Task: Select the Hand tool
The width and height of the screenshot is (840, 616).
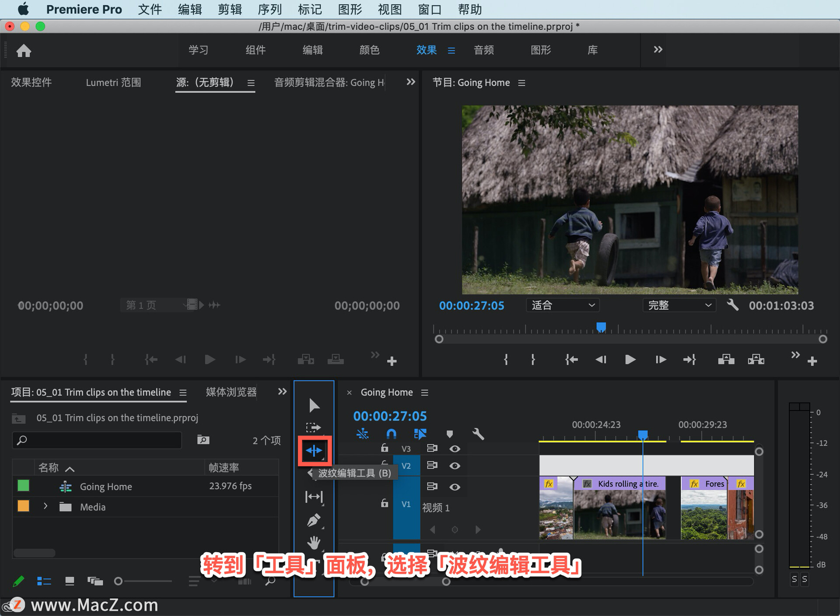Action: [314, 542]
